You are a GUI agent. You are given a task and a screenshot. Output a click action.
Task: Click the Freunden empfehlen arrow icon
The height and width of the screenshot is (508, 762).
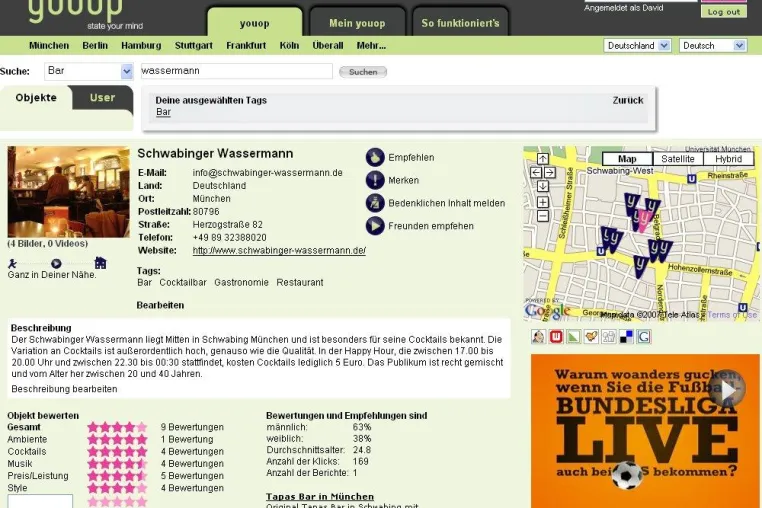(x=375, y=226)
